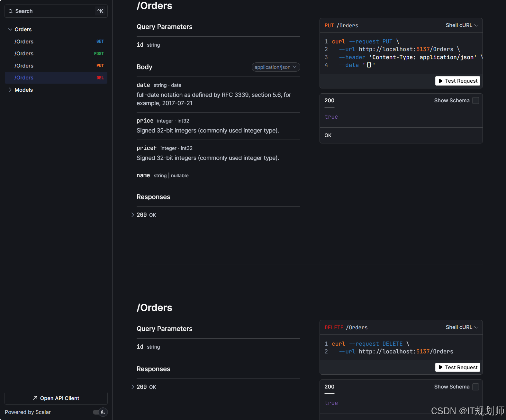The width and height of the screenshot is (506, 420).
Task: Open Shell cURL dropdown in PUT panel
Action: click(462, 25)
